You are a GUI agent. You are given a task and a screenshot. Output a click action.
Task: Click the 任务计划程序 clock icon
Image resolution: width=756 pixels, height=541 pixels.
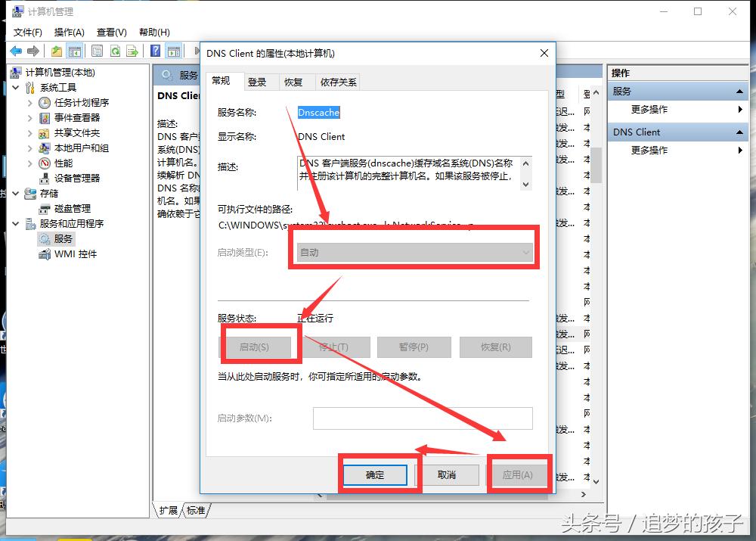[x=45, y=102]
